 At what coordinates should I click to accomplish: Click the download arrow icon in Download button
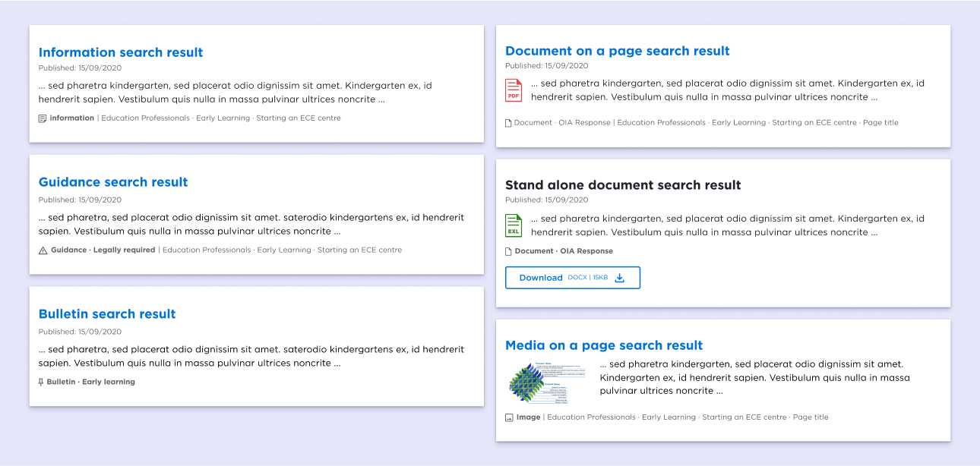coord(619,278)
